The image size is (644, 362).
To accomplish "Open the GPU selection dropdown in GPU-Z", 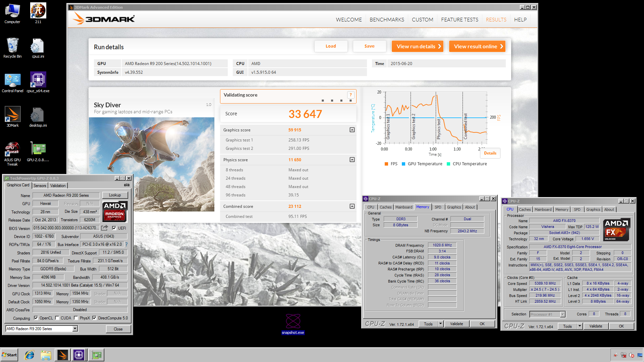I will [75, 329].
